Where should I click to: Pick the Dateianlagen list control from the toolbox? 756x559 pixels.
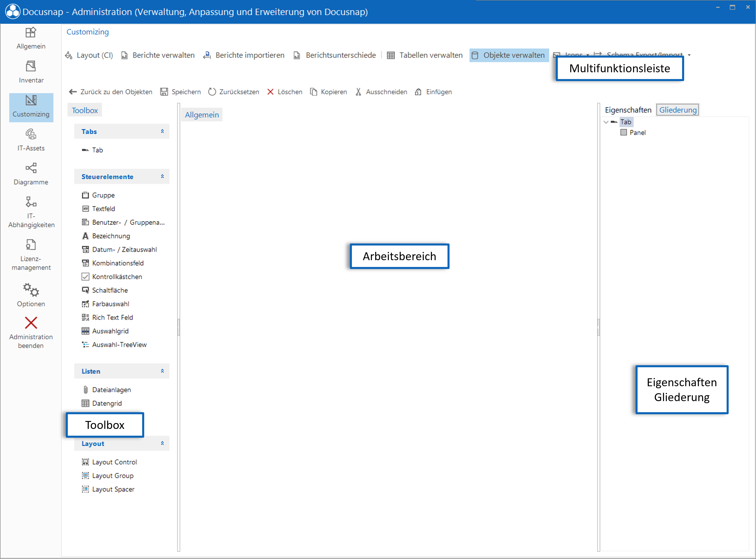click(107, 389)
